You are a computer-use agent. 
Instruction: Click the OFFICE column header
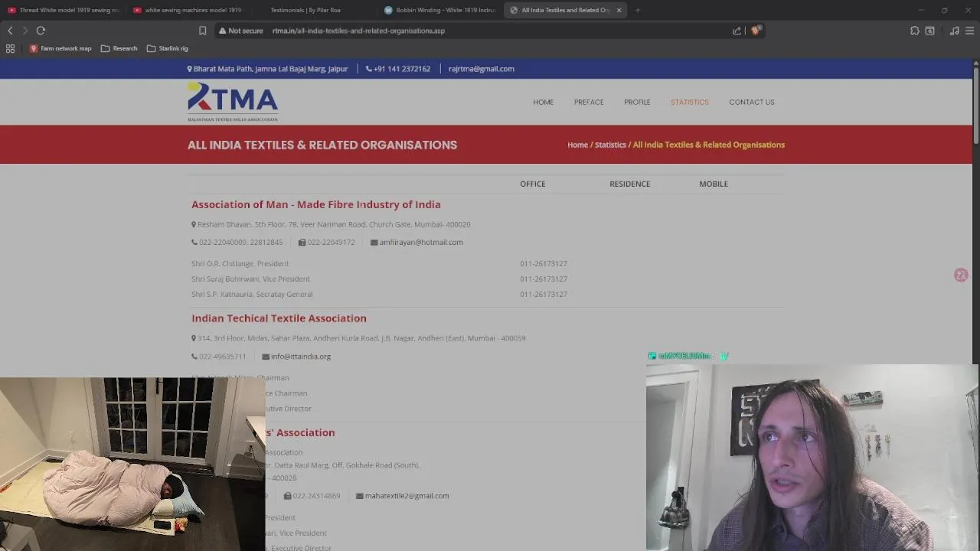tap(533, 184)
